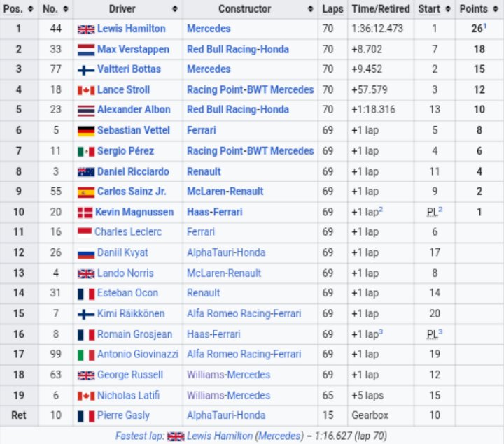Sort by Driver column sort arrows

pos(175,9)
